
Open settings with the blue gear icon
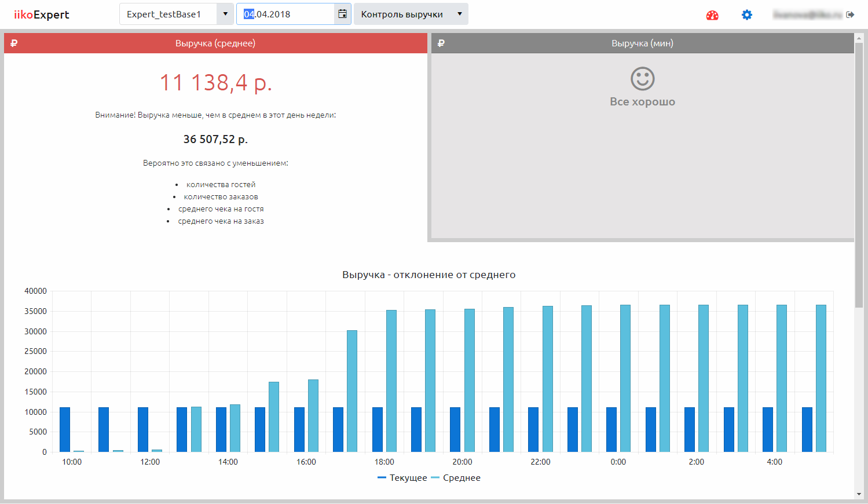[747, 15]
